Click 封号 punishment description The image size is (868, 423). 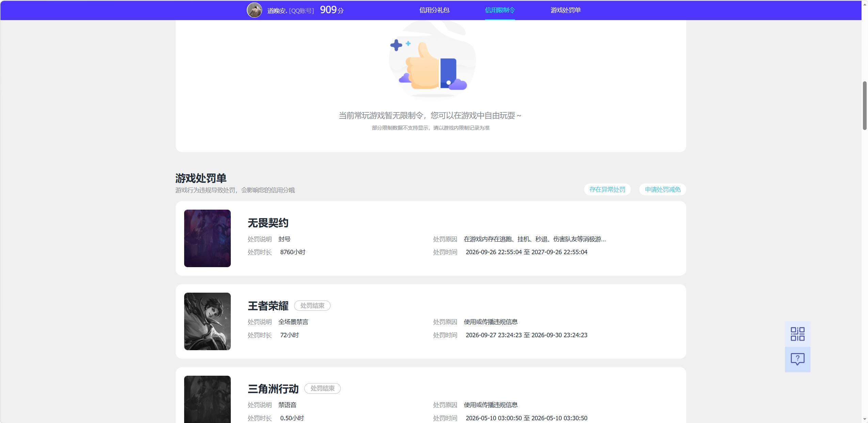click(284, 239)
